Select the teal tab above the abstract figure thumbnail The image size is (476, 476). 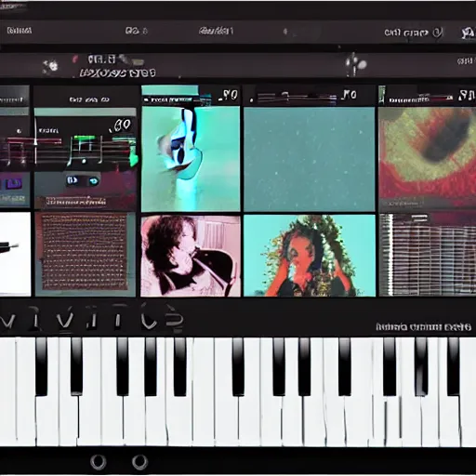tap(170, 90)
